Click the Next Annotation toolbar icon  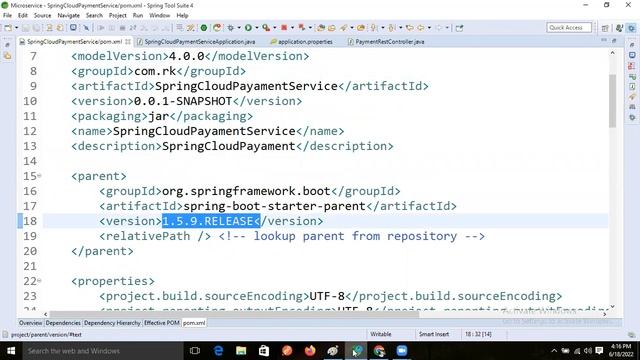tap(374, 28)
